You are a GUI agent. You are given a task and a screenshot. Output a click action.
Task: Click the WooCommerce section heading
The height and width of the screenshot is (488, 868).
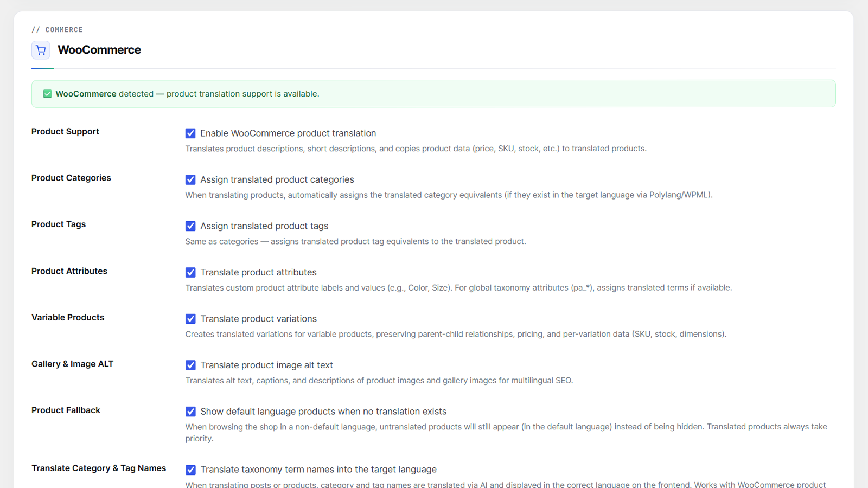coord(99,50)
